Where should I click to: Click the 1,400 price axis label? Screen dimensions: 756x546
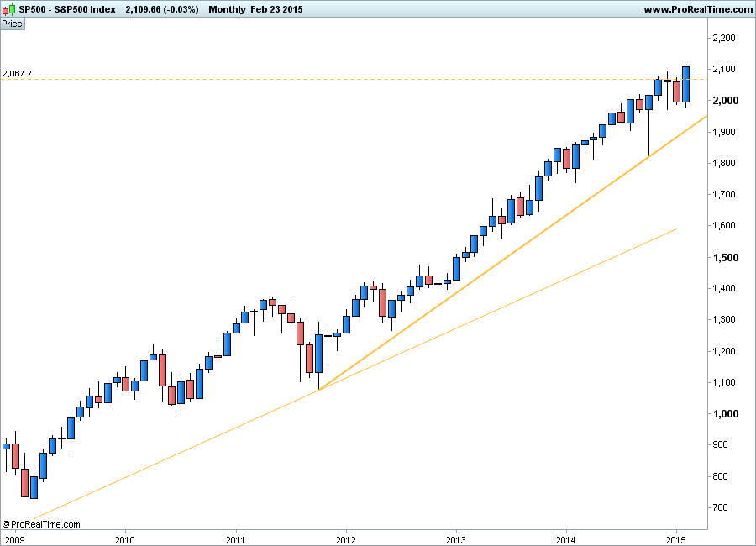pos(724,288)
